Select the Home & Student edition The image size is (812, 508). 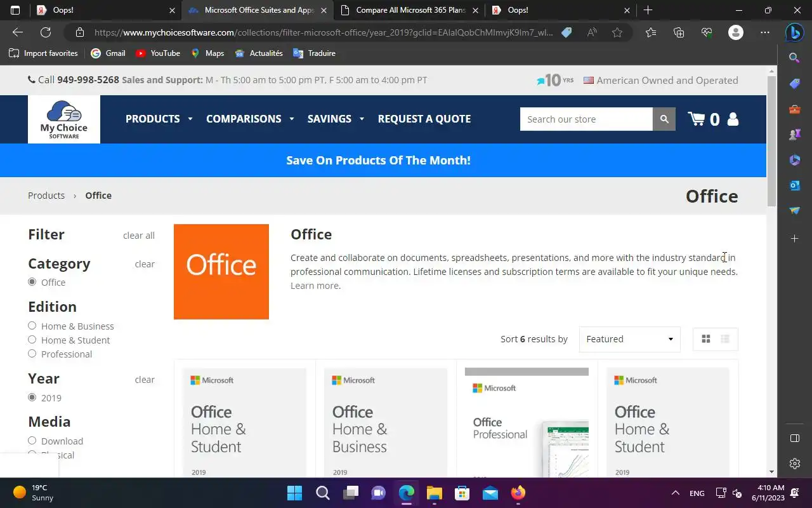(32, 340)
